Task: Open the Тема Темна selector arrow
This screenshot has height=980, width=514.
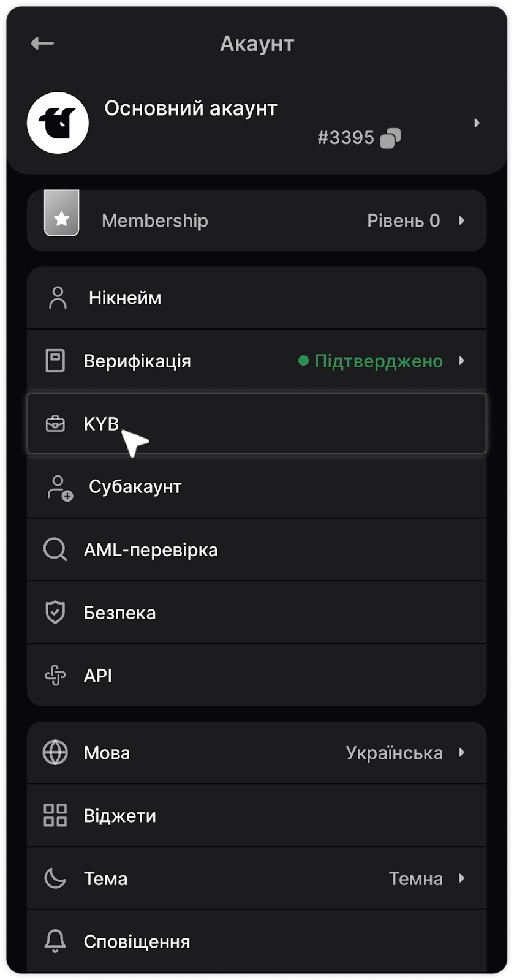Action: point(462,878)
